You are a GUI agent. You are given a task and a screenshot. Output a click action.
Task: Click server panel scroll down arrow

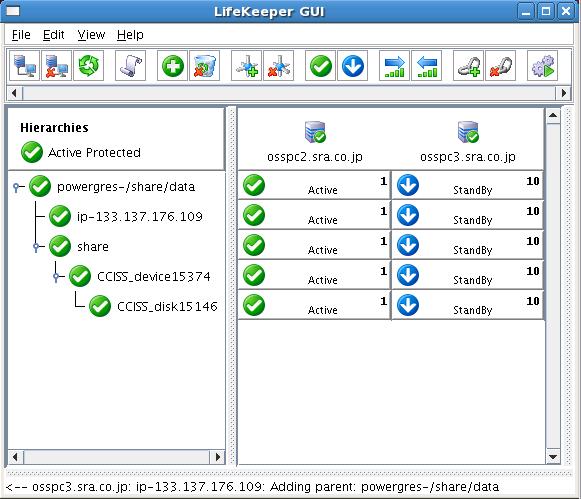[553, 457]
